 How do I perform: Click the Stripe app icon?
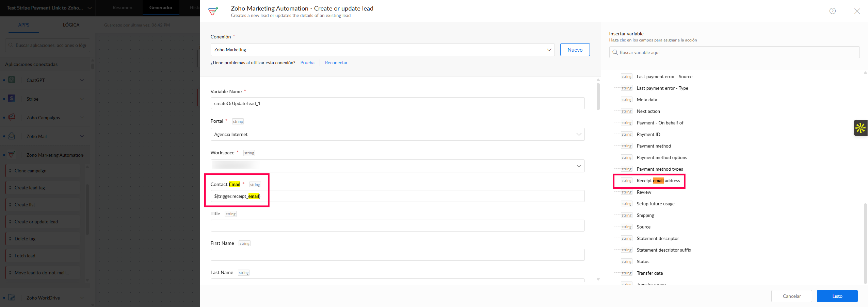pyautogui.click(x=12, y=99)
